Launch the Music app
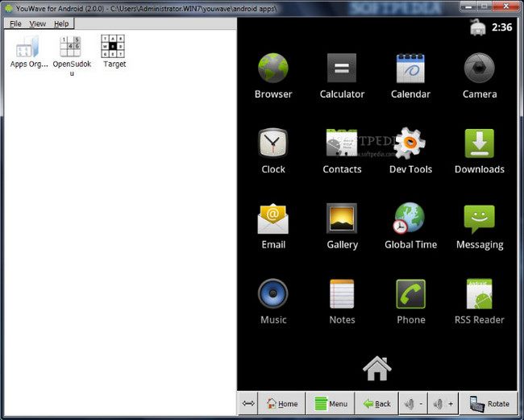Image resolution: width=524 pixels, height=420 pixels. pyautogui.click(x=273, y=293)
